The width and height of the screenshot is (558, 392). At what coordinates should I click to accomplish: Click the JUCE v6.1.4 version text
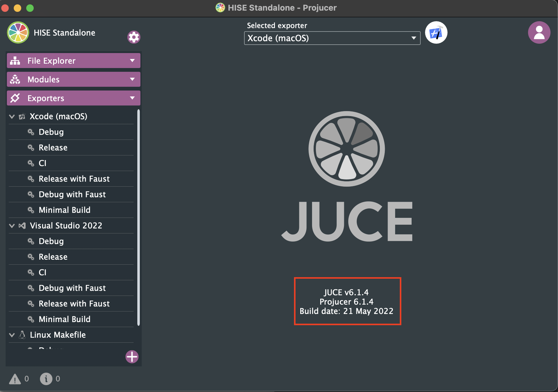point(346,292)
